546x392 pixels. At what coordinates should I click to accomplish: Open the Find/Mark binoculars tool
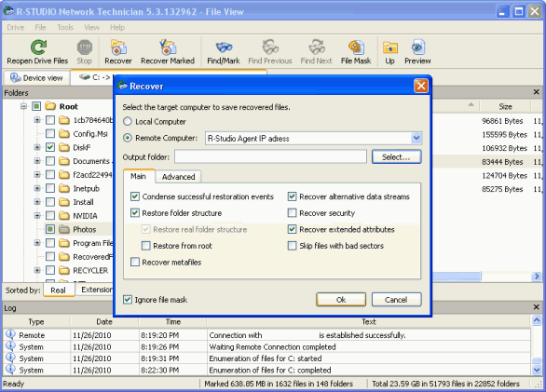click(224, 47)
